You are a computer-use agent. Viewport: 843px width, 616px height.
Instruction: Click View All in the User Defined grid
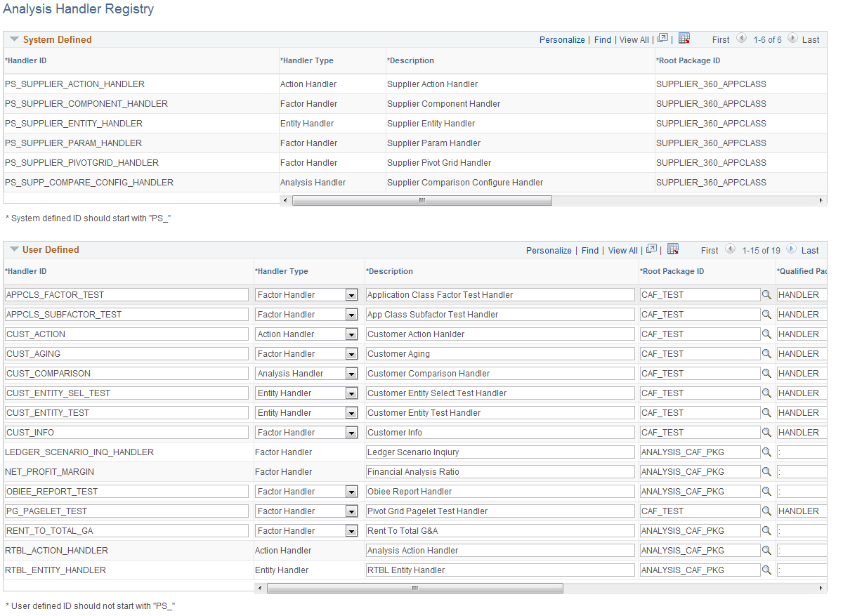tap(622, 249)
